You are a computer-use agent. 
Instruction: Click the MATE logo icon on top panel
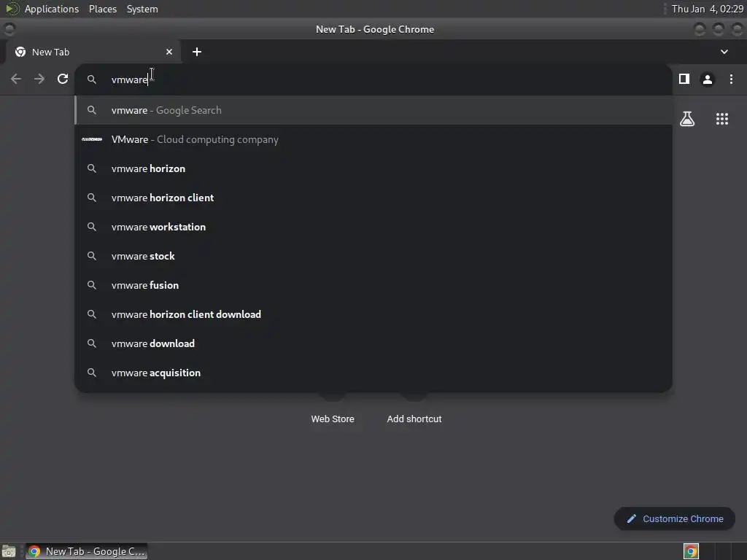point(12,9)
